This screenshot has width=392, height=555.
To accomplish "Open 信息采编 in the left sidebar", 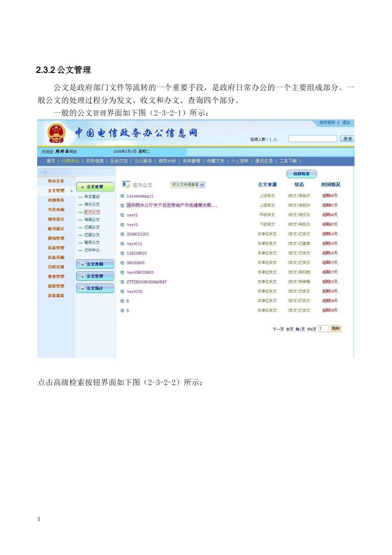I will coord(56,258).
